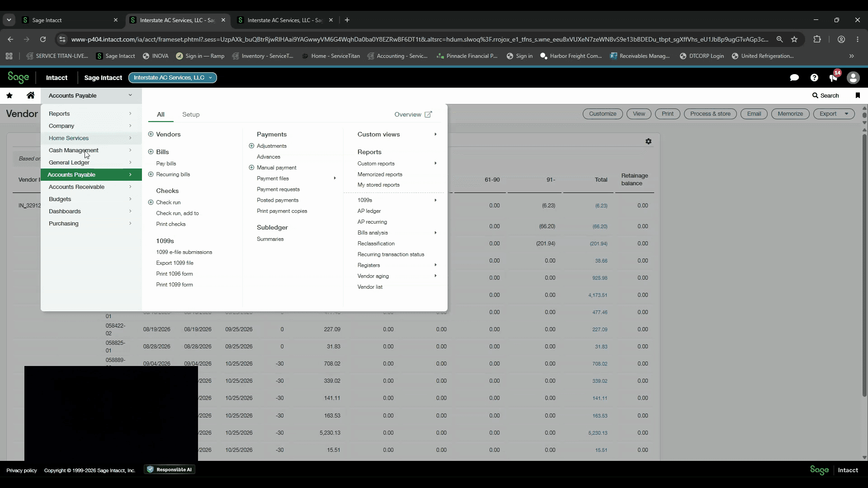This screenshot has width=868, height=488.
Task: Open the help question mark icon
Action: [814, 78]
